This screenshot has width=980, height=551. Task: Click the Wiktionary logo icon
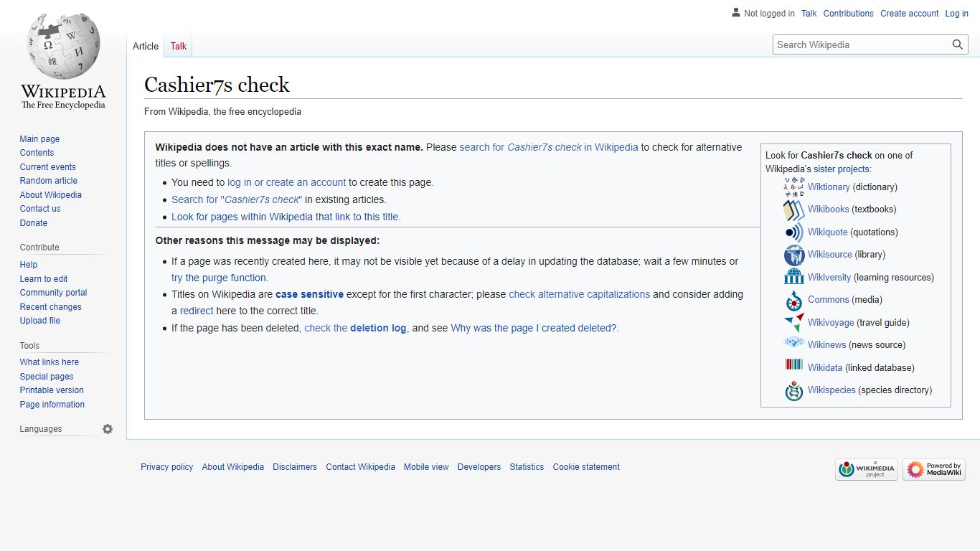click(794, 187)
